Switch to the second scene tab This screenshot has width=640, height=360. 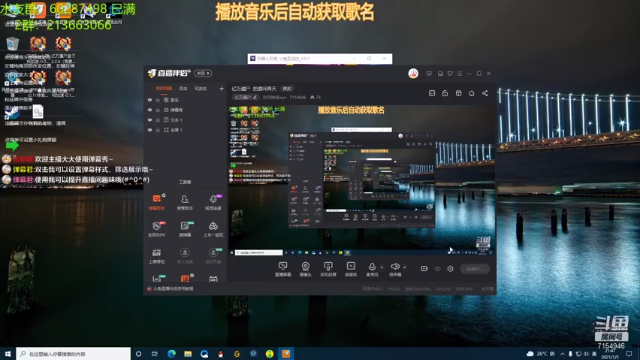[x=183, y=88]
